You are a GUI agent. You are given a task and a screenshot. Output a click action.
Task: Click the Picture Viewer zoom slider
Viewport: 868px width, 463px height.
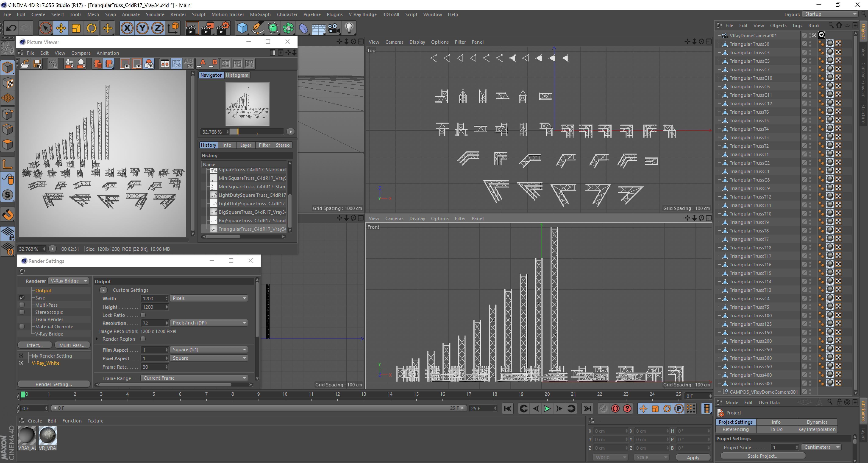[x=257, y=132]
